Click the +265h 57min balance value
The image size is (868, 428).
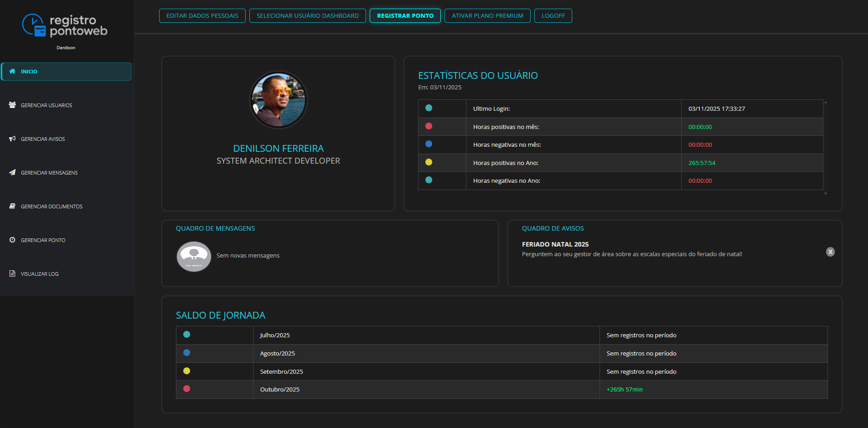tap(624, 390)
